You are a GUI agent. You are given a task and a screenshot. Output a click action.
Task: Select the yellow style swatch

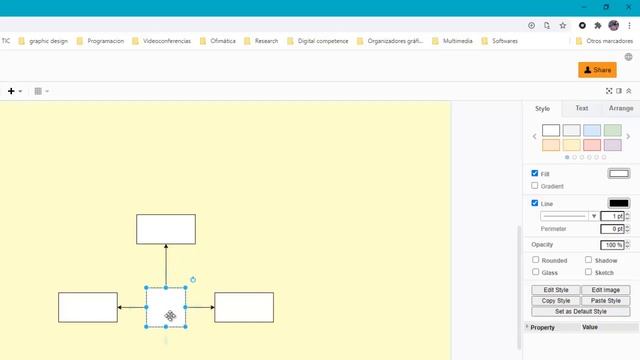(x=571, y=145)
